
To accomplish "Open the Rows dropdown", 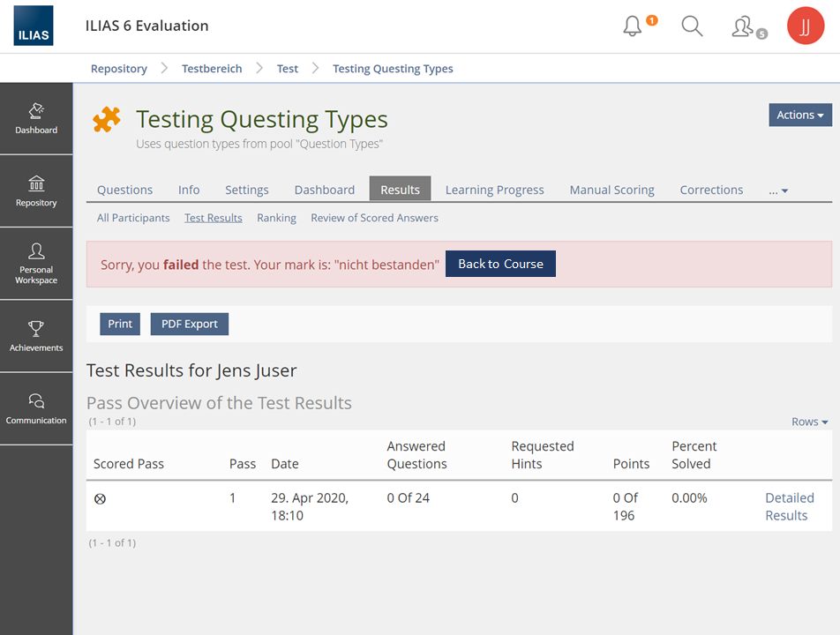I will [809, 422].
